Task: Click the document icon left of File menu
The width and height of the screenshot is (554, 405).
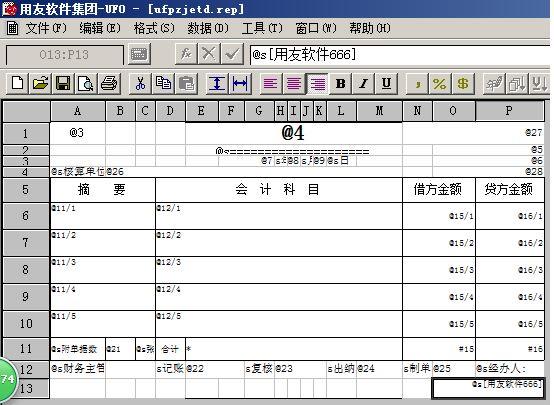Action: click(12, 28)
